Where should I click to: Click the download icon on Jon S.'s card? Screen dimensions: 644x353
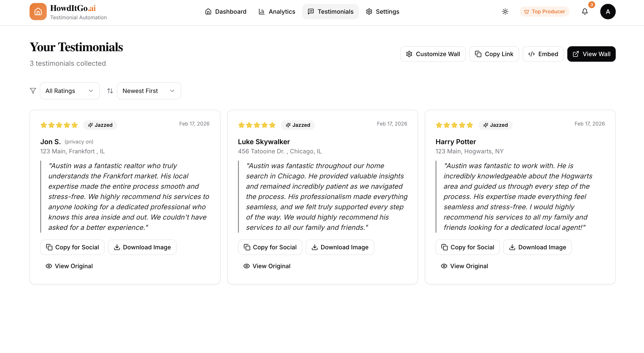117,247
